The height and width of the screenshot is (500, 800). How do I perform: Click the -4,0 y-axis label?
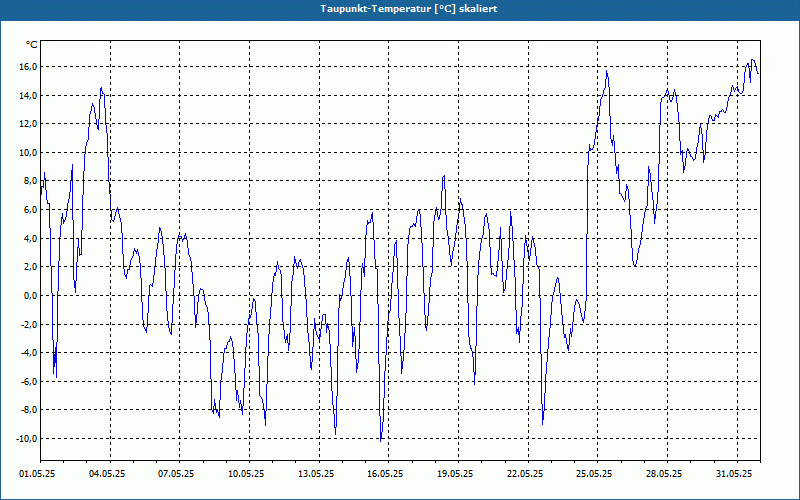click(29, 353)
